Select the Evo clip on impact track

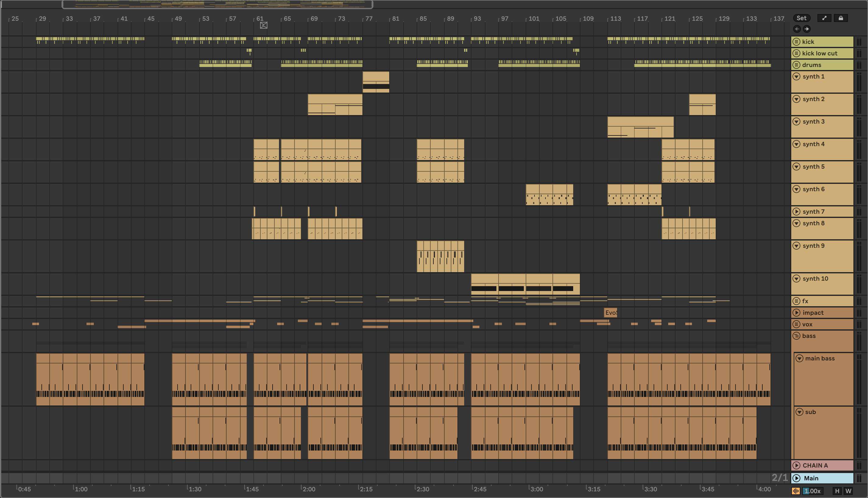(610, 313)
